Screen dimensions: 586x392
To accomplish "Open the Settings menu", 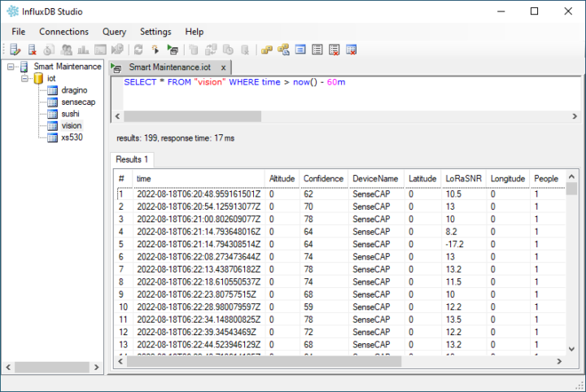I will pos(155,32).
